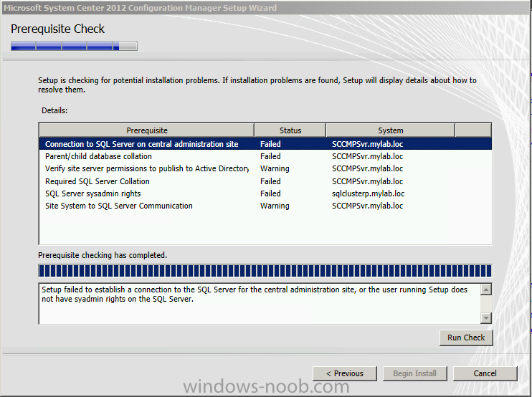Select 'Required SQL Server Collation' row
Image resolution: width=532 pixels, height=397 pixels.
[265, 181]
